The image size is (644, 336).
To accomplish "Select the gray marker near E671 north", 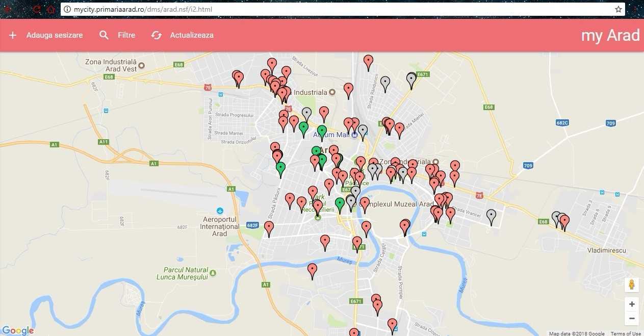I will [x=411, y=81].
